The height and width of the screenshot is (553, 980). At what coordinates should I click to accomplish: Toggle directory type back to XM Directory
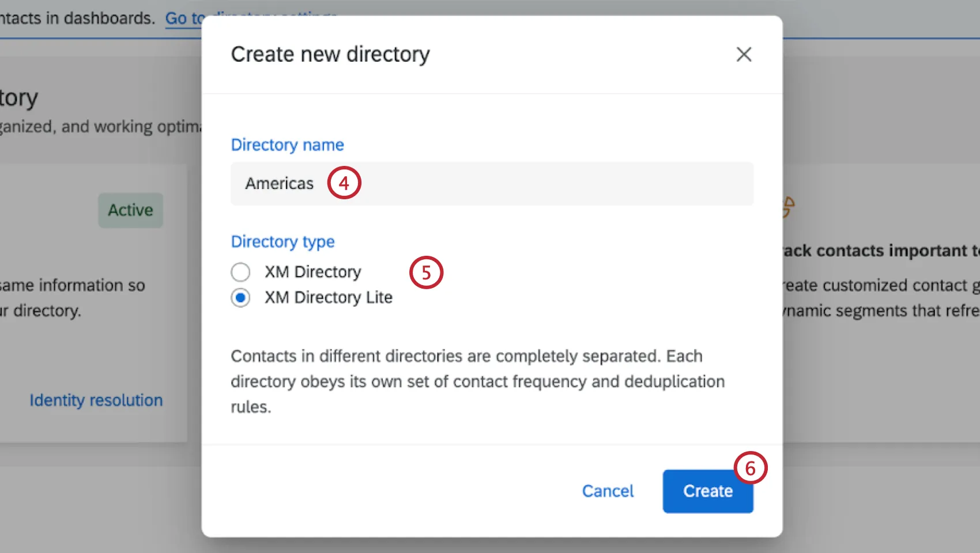point(240,271)
